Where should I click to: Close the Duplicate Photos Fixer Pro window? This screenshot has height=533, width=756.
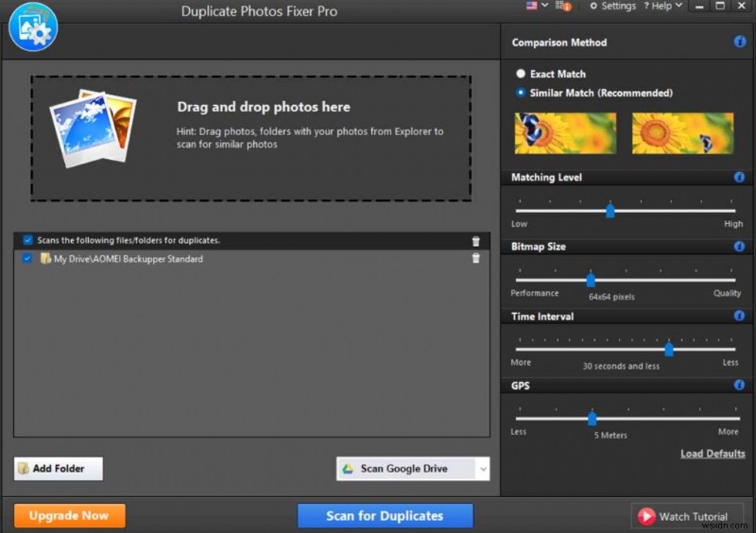point(742,6)
